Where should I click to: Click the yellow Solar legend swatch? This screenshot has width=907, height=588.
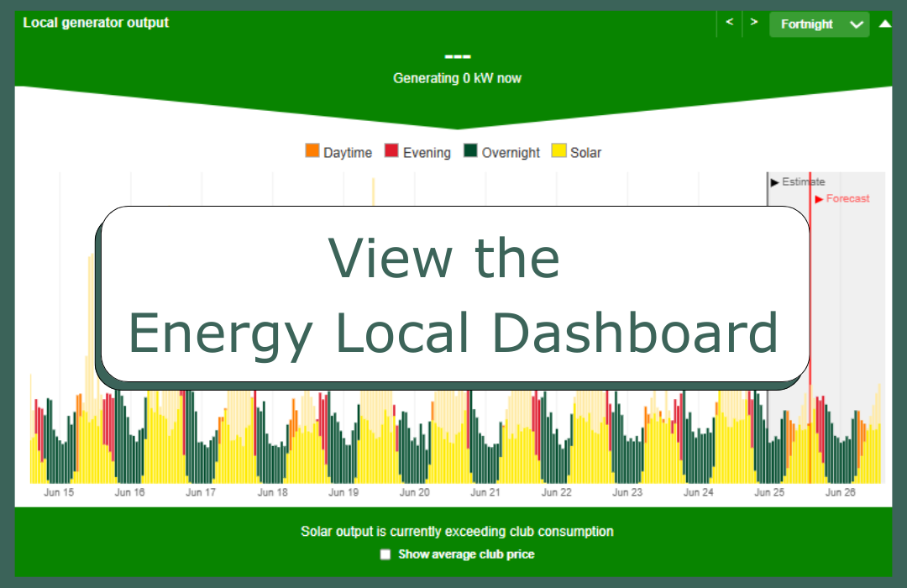558,151
